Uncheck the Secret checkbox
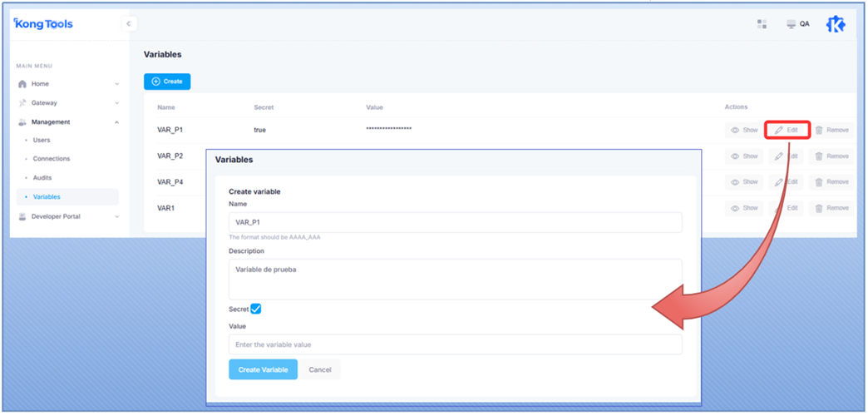This screenshot has height=416, width=868. click(256, 309)
